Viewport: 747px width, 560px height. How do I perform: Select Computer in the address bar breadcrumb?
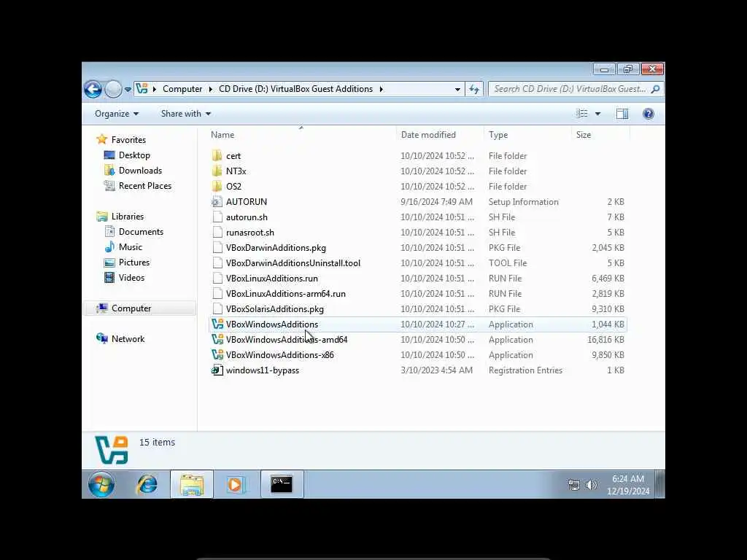tap(182, 89)
